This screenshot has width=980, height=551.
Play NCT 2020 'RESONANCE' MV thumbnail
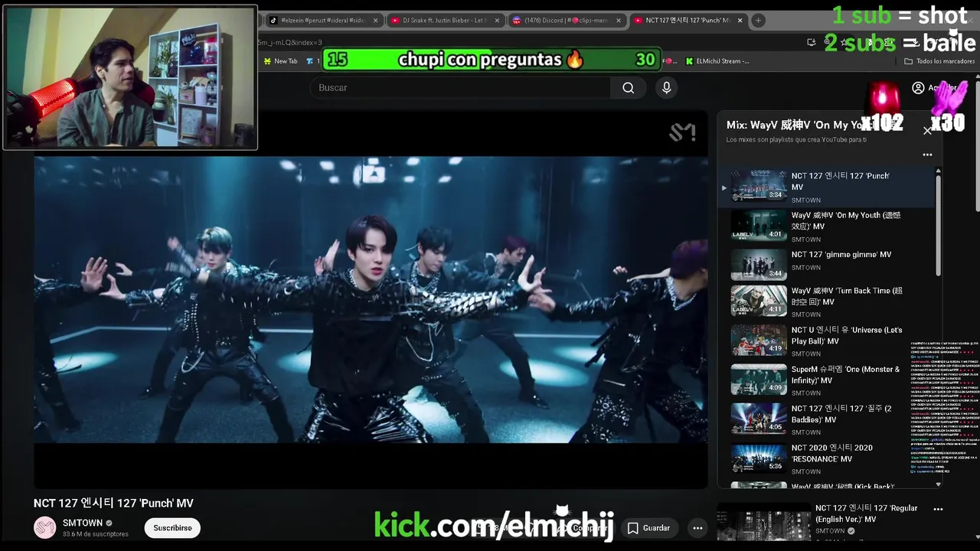(759, 458)
